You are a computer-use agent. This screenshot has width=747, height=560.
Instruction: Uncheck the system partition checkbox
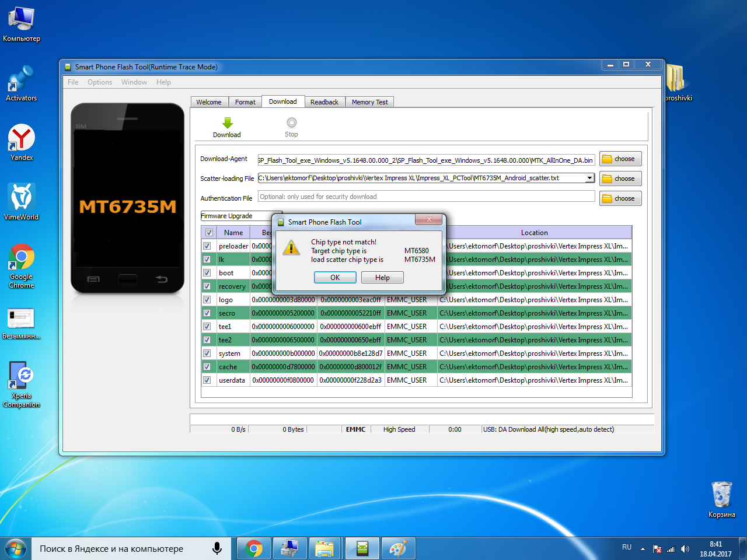coord(207,353)
